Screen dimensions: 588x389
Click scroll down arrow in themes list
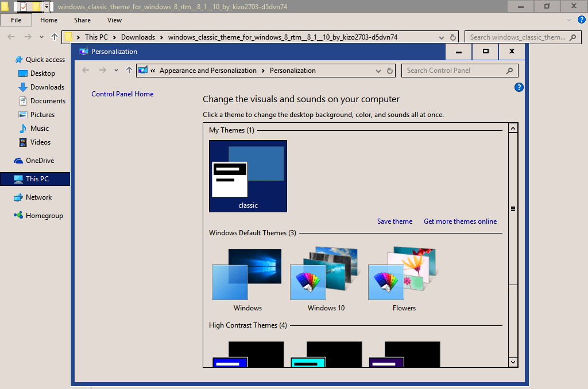(513, 362)
